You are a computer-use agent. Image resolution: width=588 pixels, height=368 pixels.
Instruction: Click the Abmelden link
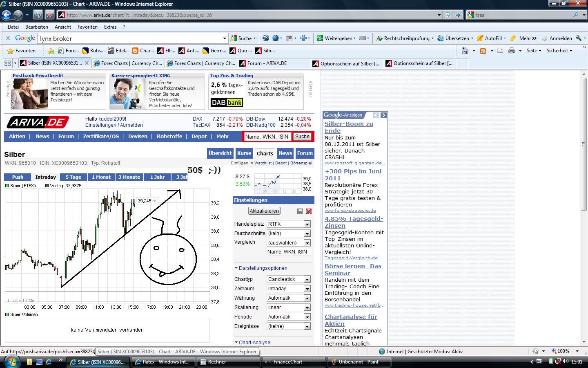[131, 125]
